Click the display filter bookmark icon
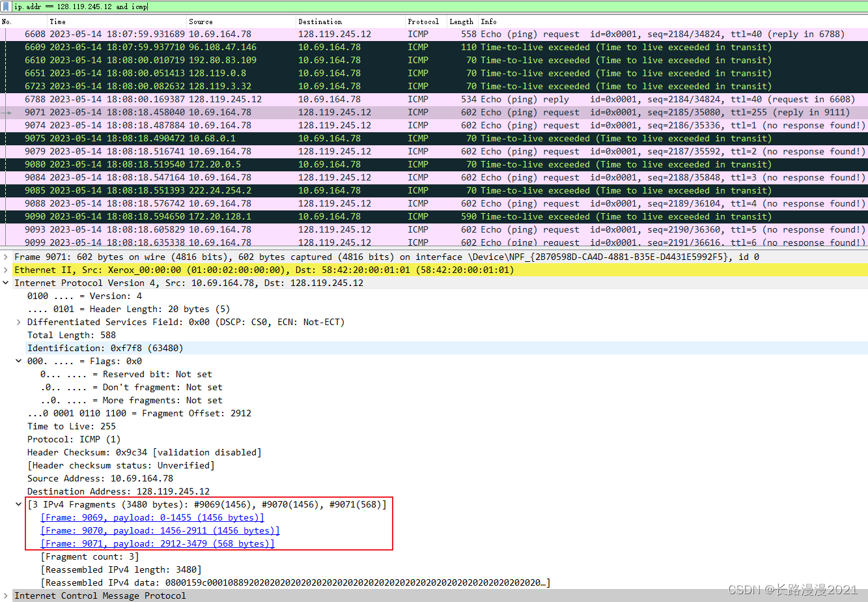868x602 pixels. pyautogui.click(x=7, y=7)
